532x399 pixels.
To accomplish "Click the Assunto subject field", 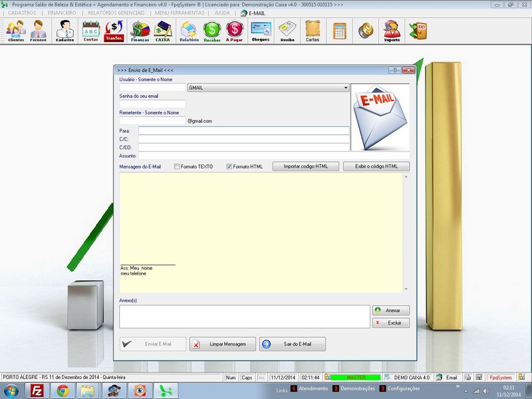I will coord(274,156).
